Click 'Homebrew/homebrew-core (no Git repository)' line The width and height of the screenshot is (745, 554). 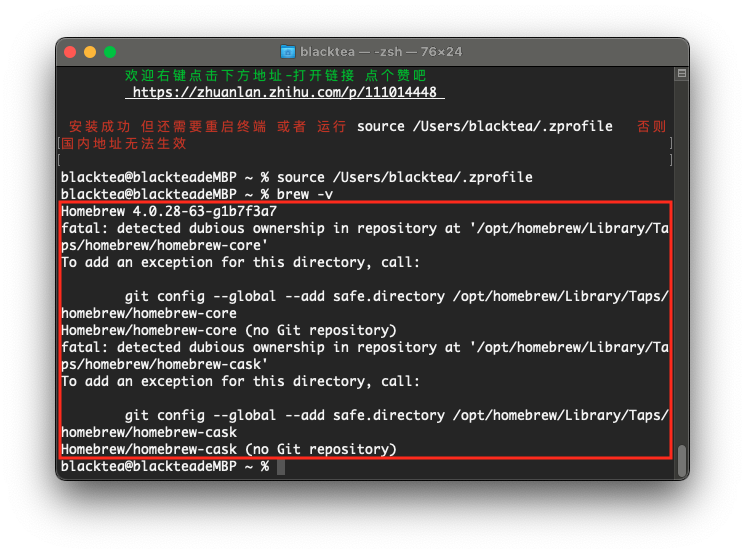(229, 330)
